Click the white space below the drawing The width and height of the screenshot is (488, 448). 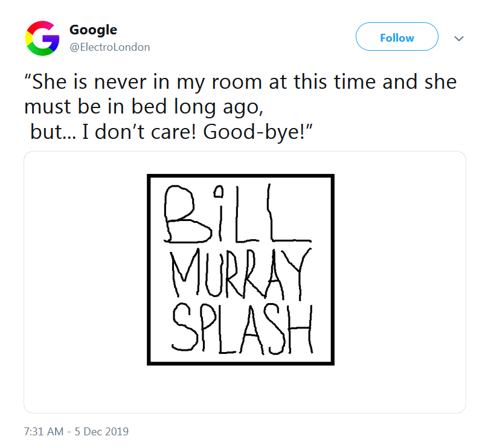coord(240,388)
